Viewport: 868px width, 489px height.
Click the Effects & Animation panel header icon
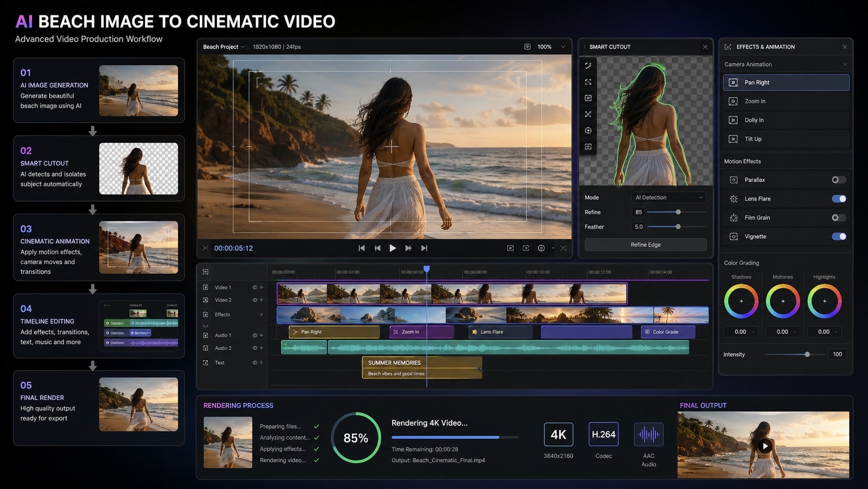[x=728, y=47]
